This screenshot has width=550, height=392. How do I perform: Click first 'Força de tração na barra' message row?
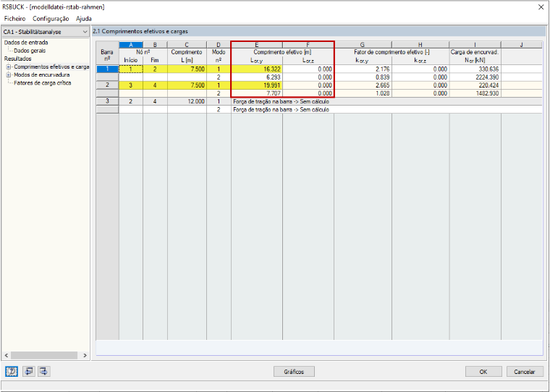tap(386, 101)
